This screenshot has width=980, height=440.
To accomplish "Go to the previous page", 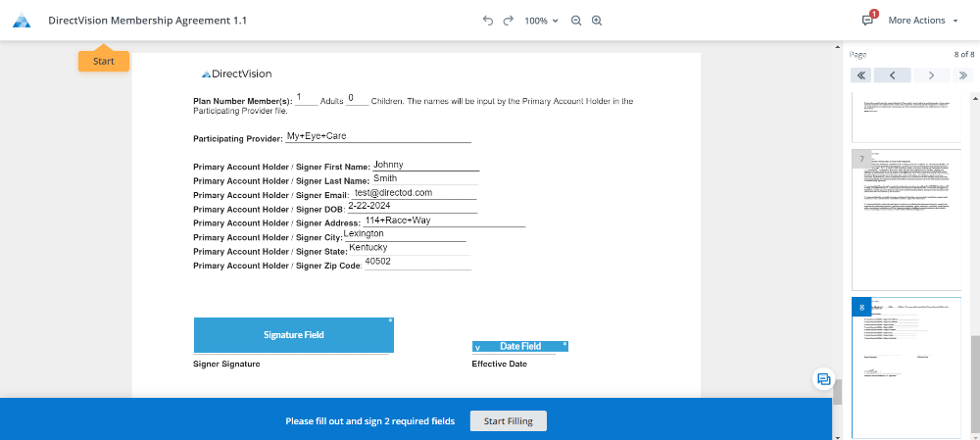I will (893, 75).
